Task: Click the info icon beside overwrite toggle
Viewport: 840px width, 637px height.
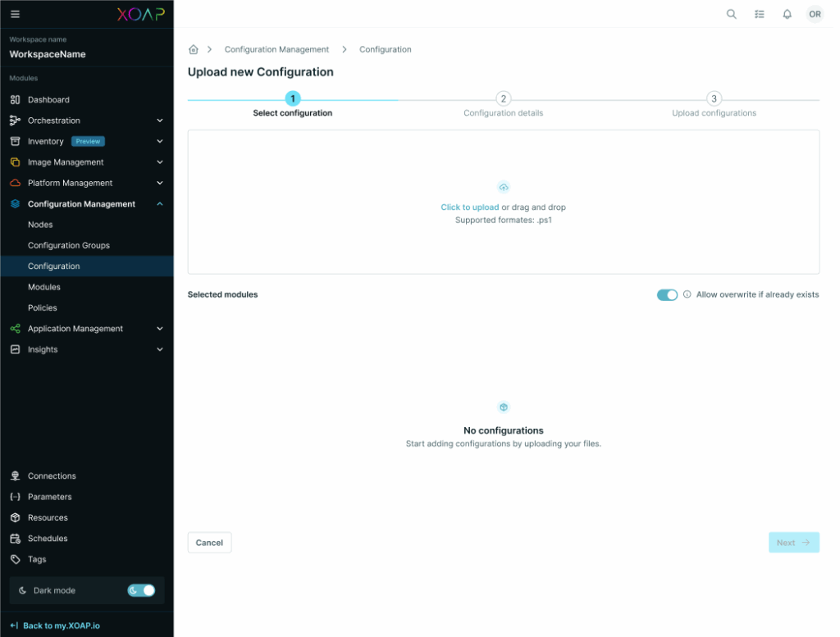Action: pos(686,294)
